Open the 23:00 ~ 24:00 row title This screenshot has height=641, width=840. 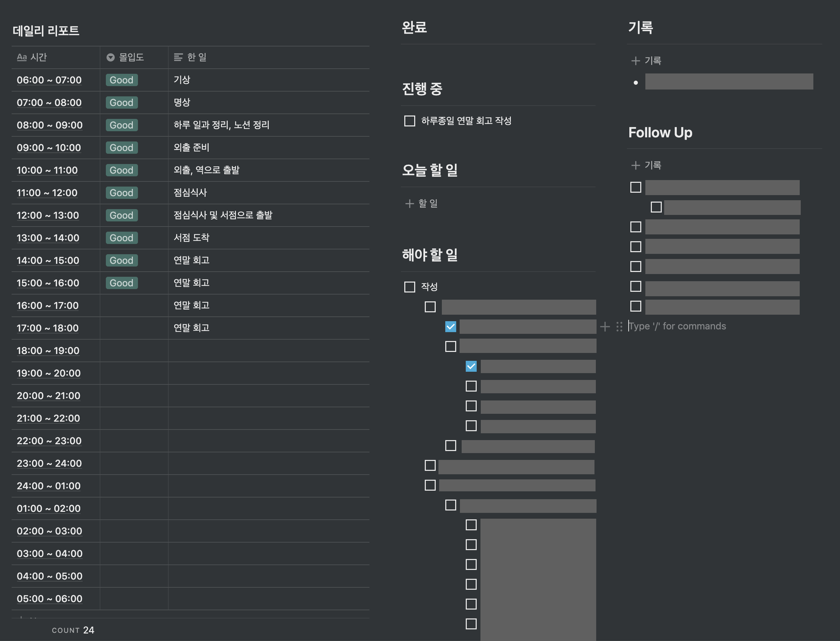tap(49, 463)
